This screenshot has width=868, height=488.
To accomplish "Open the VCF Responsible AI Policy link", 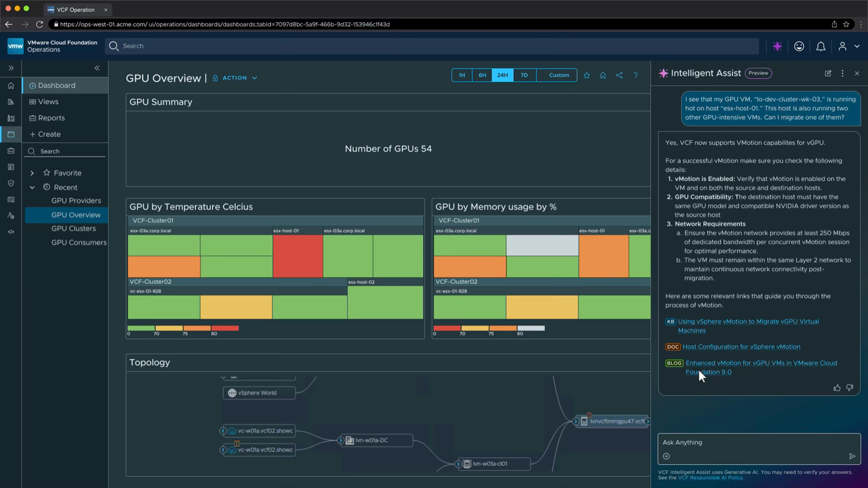I will pos(710,478).
